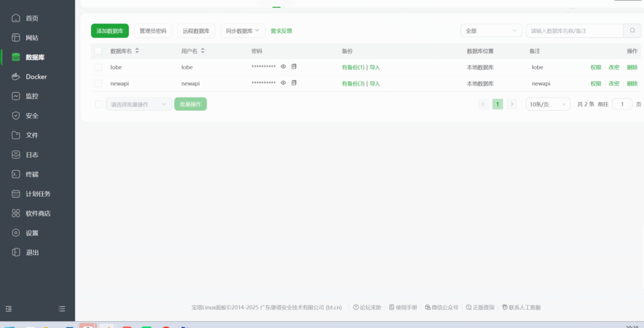This screenshot has height=328, width=644.
Task: Click the Docker whale icon in sidebar
Action: [16, 77]
